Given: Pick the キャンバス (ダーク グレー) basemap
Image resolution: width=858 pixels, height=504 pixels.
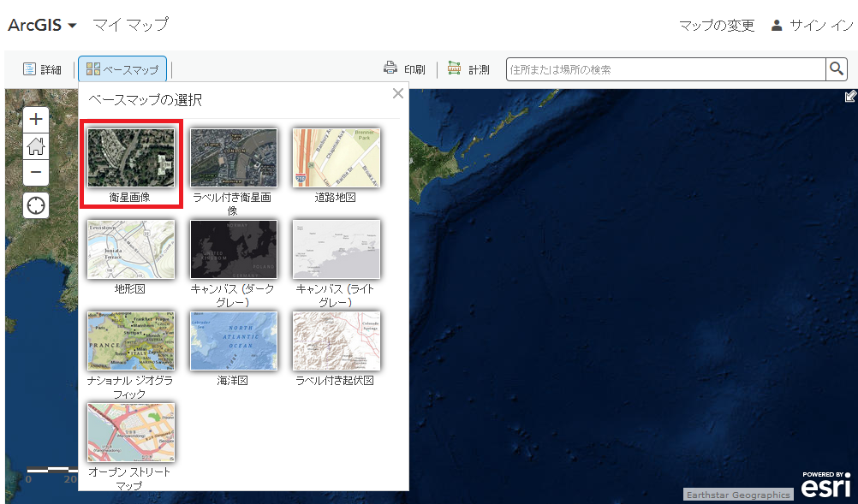Looking at the screenshot, I should 234,249.
